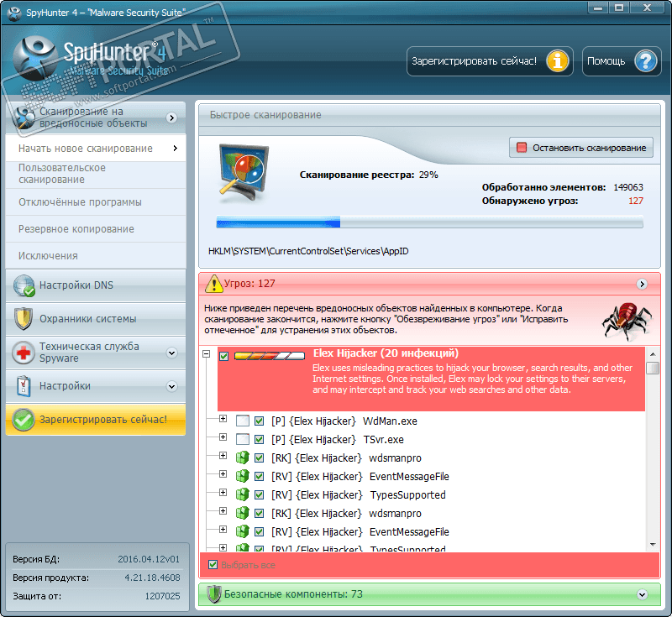Viewport: 672px width, 617px height.
Task: Open Отключённые программы
Action: click(x=96, y=202)
